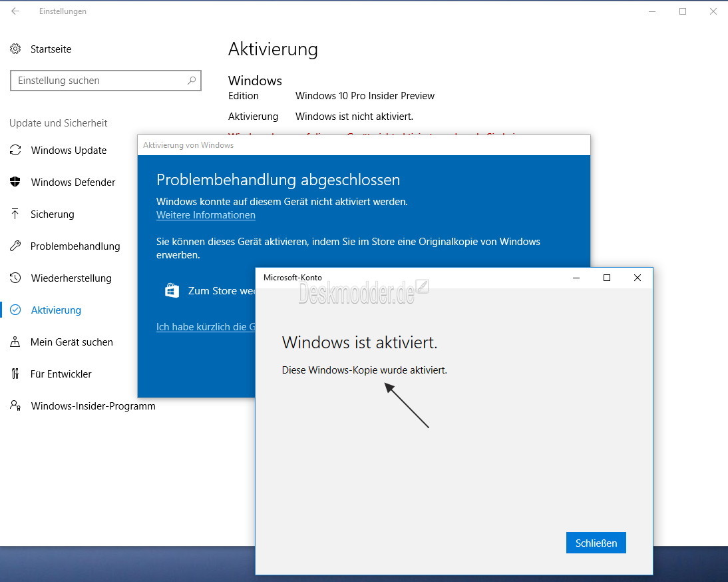Click the 'Windows' section heading

click(x=255, y=81)
